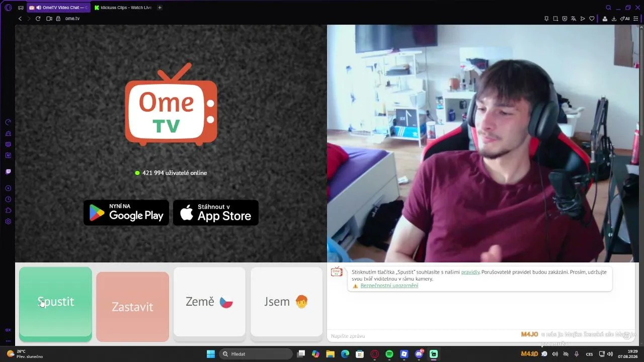Image resolution: width=644 pixels, height=362 pixels.
Task: Open the workspaces icon beside the tabs
Action: pos(21,8)
